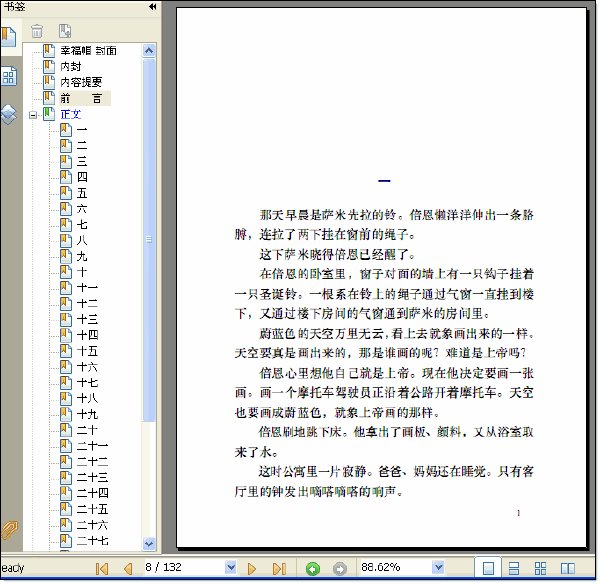Jump to chapter 八 bookmark

(x=82, y=241)
